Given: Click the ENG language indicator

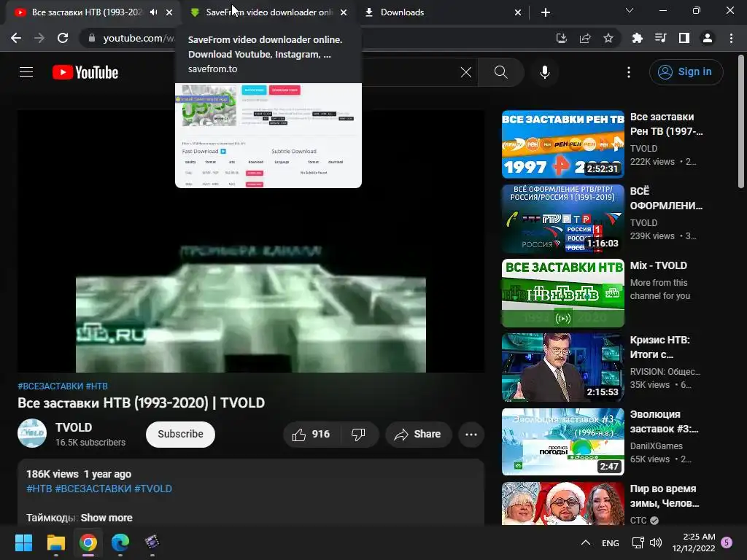Looking at the screenshot, I should coord(611,542).
